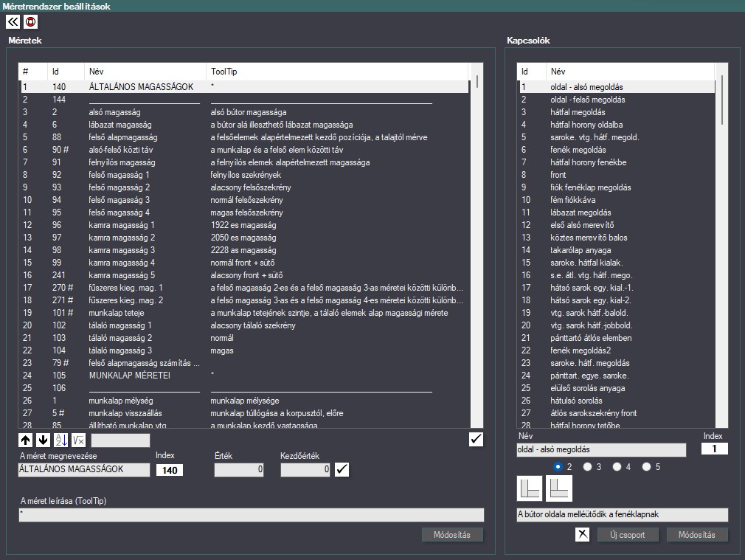Click the joint description text field
The height and width of the screenshot is (560, 745).
click(x=623, y=515)
